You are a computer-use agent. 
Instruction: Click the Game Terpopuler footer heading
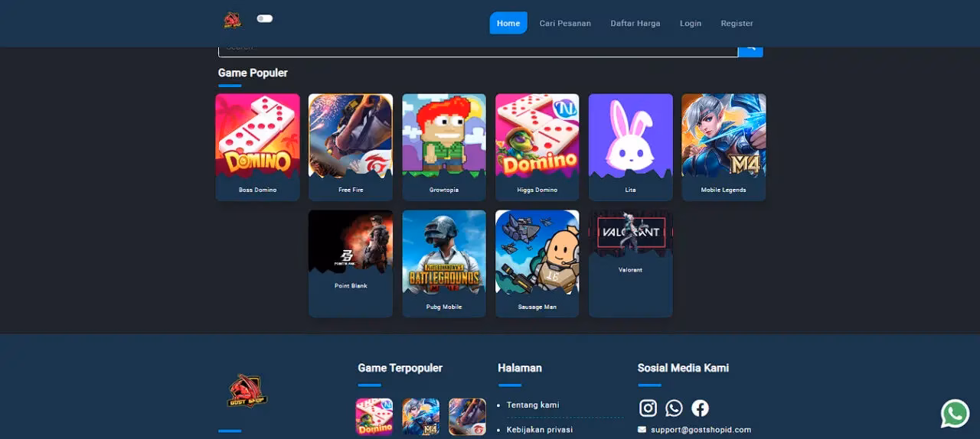400,368
